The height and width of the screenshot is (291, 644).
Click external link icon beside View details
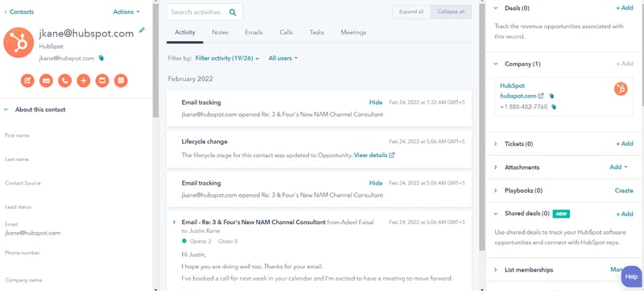click(x=392, y=156)
